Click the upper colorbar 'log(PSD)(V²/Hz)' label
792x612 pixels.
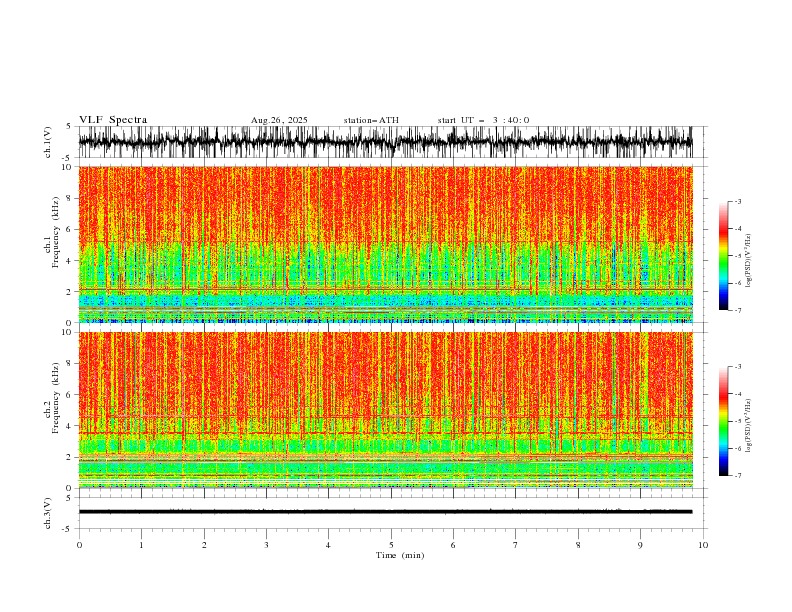(749, 261)
